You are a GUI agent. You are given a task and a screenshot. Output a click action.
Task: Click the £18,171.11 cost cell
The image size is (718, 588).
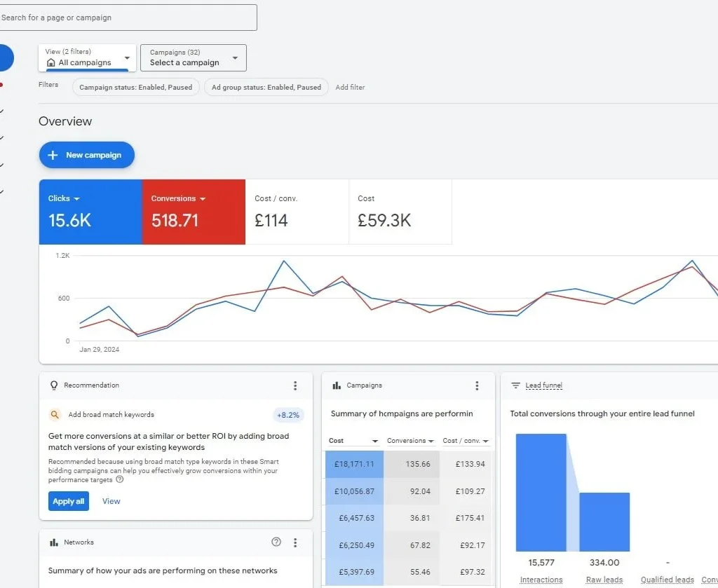point(354,464)
